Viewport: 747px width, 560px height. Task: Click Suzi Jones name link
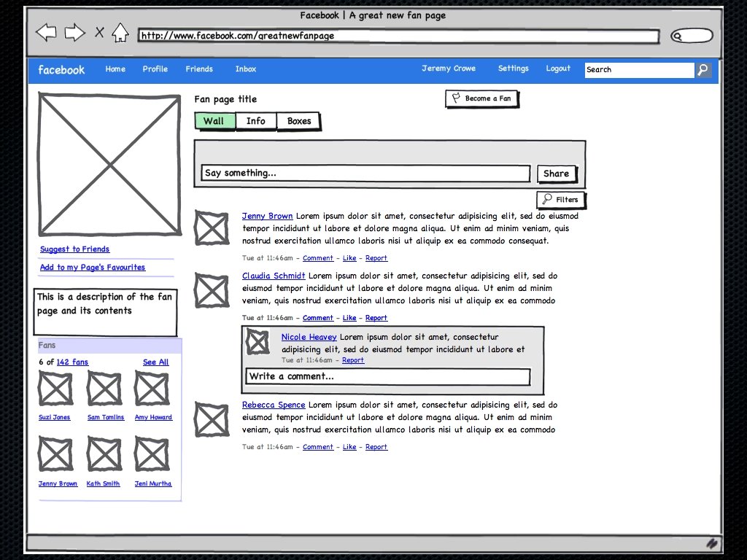[x=54, y=418]
